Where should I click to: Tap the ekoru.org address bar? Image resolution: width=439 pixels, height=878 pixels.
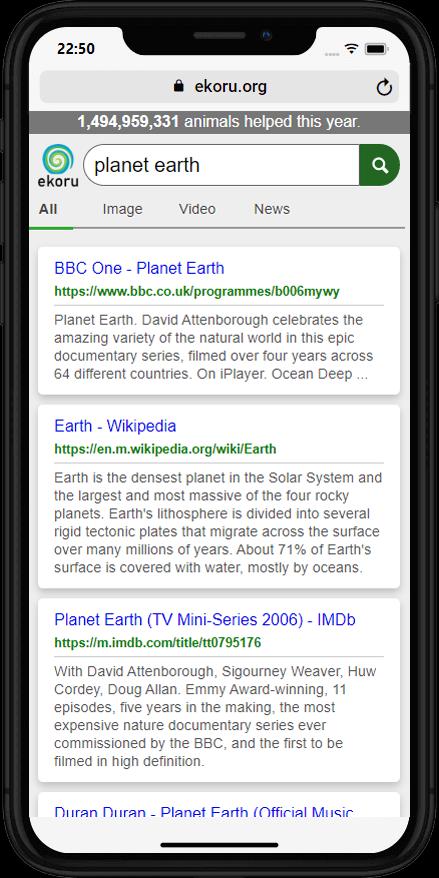(220, 87)
